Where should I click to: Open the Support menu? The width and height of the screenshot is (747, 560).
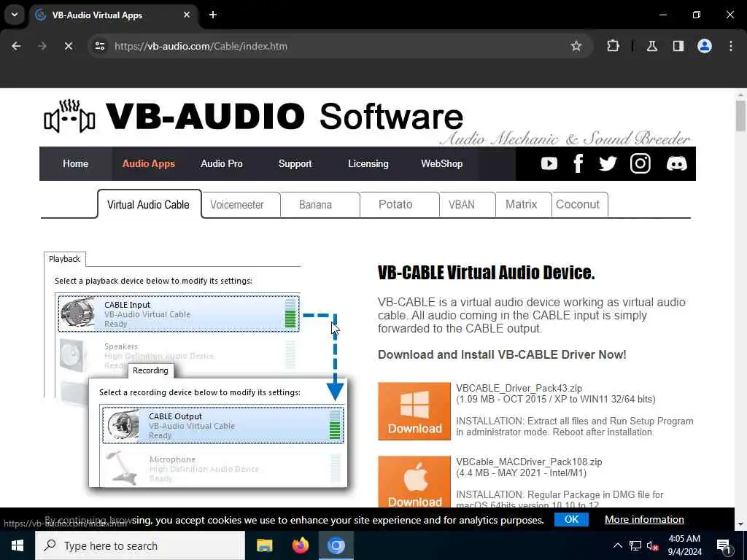pyautogui.click(x=295, y=164)
